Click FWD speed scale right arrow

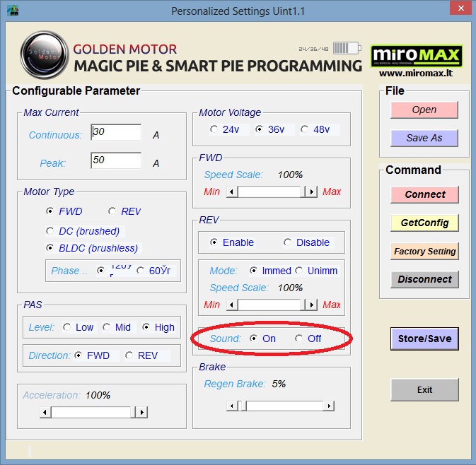pos(310,192)
